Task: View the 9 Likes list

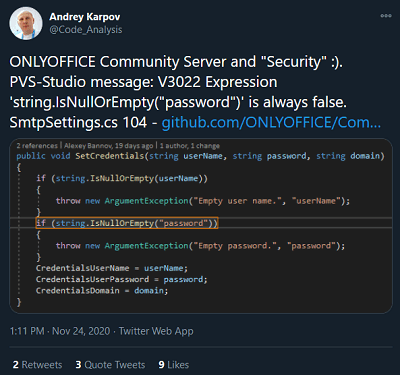Action: coord(174,365)
